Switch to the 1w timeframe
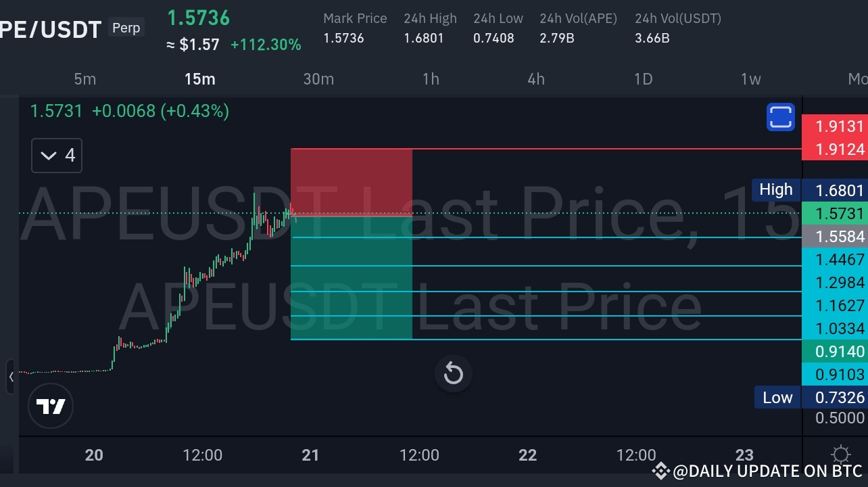The width and height of the screenshot is (868, 487). pyautogui.click(x=750, y=79)
